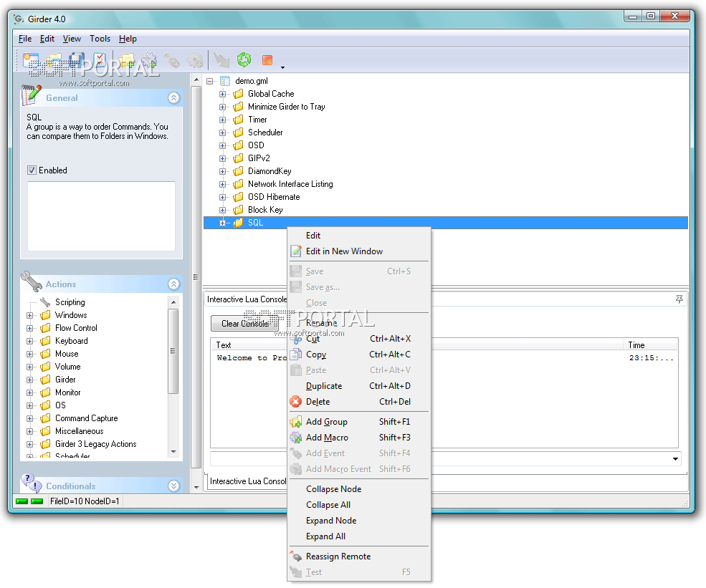This screenshot has height=588, width=706.
Task: Expand the Keyboard actions folder
Action: click(x=29, y=341)
